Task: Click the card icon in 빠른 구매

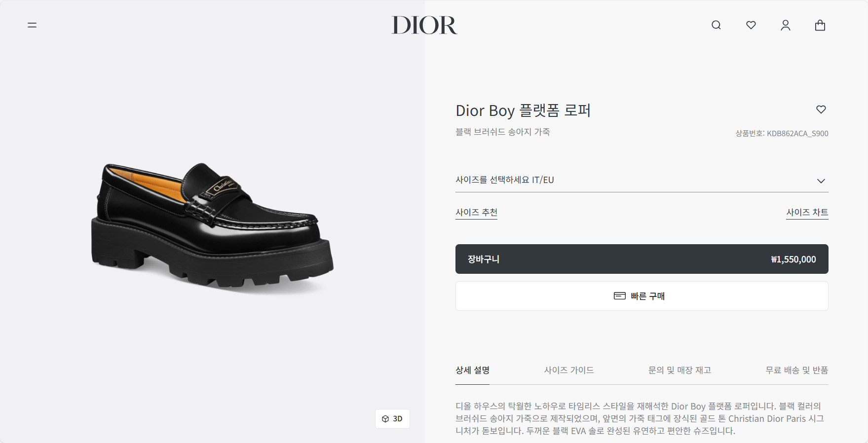Action: click(x=619, y=296)
